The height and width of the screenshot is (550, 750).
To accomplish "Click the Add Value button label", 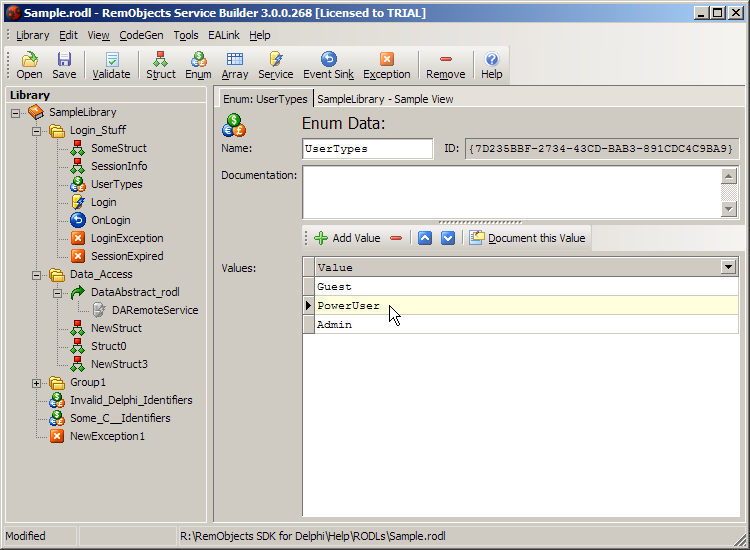I will coord(356,238).
